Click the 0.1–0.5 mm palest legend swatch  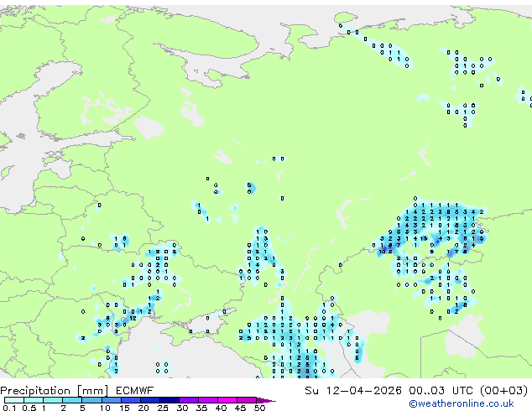[14, 400]
